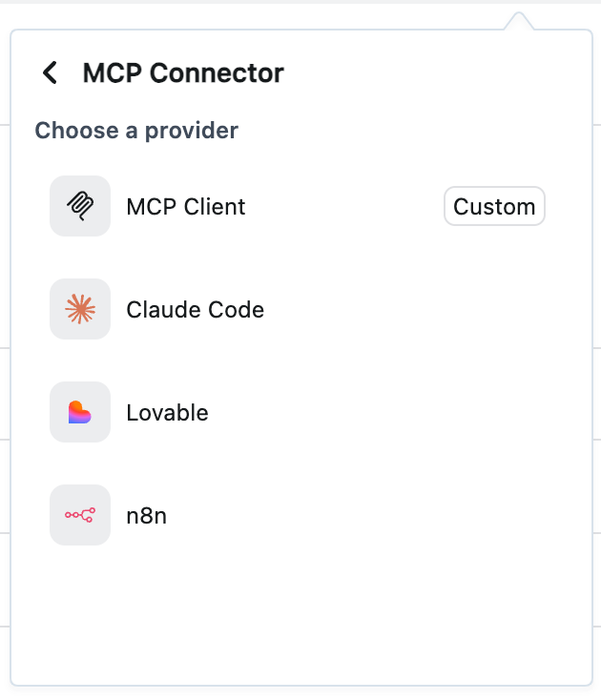
Task: Go back using the left chevron arrow
Action: [50, 72]
